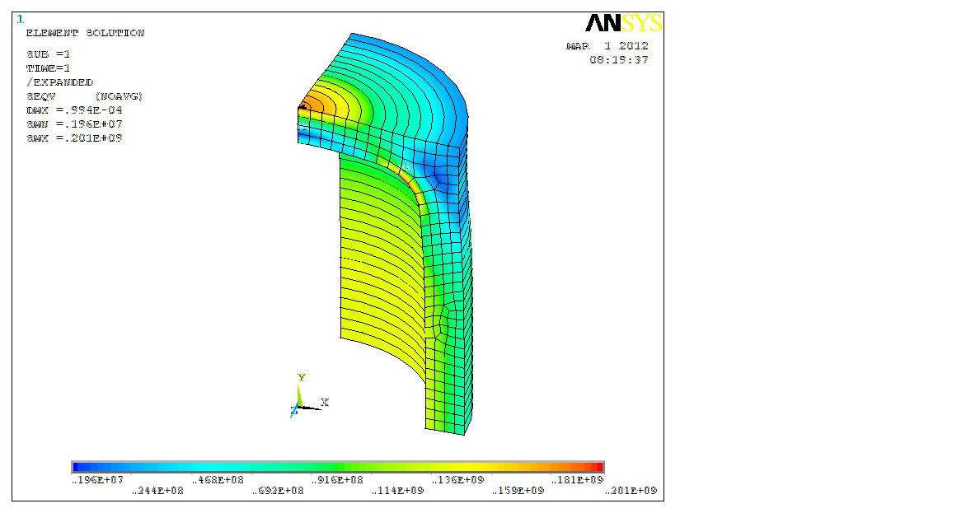The height and width of the screenshot is (513, 980).
Task: Click the XYZ coordinate triad
Action: (x=309, y=396)
